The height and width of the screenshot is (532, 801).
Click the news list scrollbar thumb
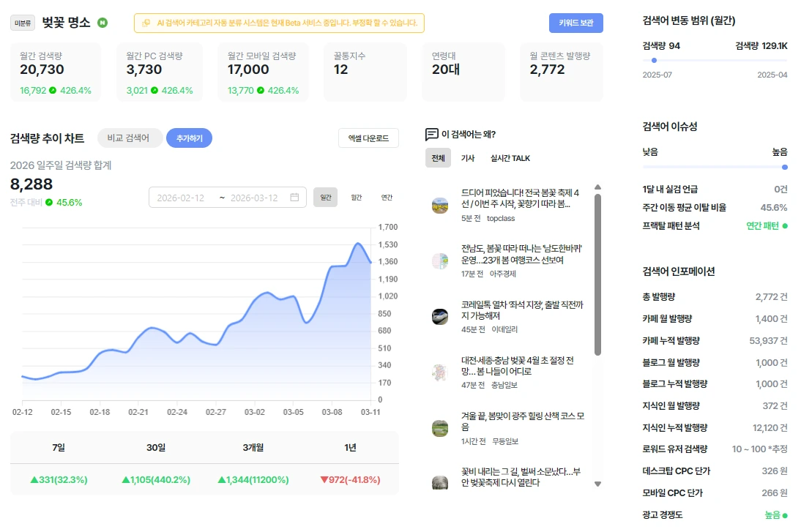click(x=597, y=274)
